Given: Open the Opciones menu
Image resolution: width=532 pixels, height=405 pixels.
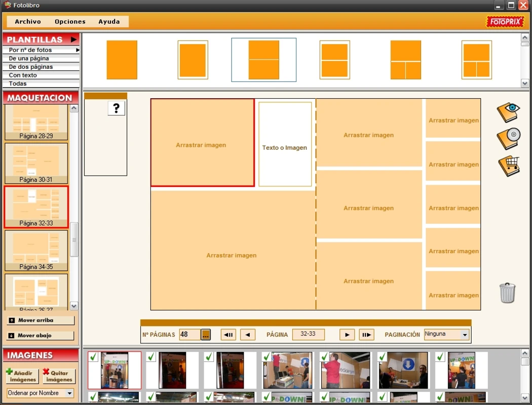Looking at the screenshot, I should [x=70, y=22].
